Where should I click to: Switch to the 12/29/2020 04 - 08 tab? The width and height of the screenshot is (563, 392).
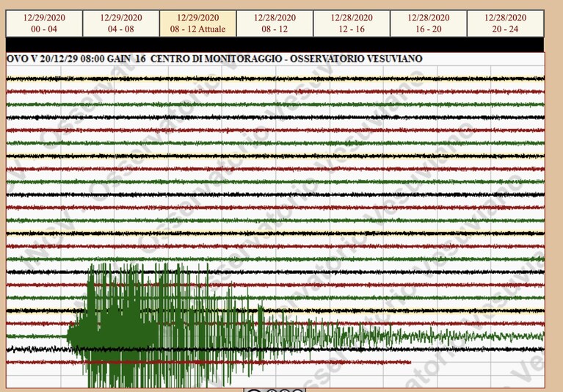click(121, 23)
